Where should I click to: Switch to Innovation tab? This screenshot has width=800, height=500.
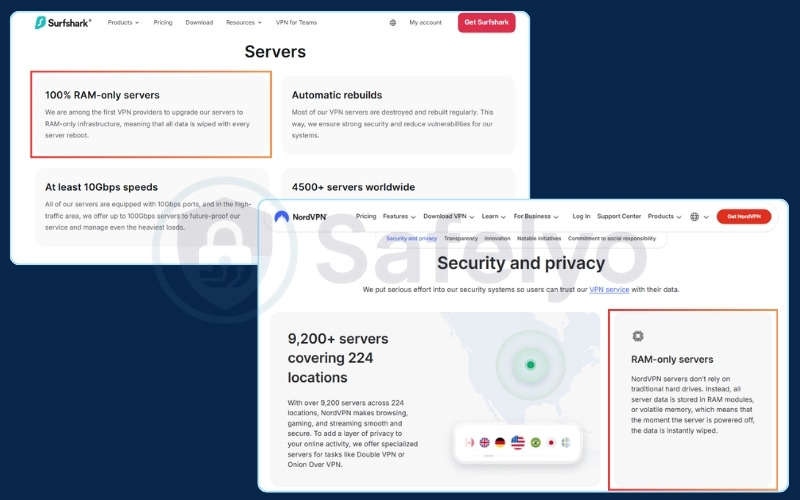[497, 238]
